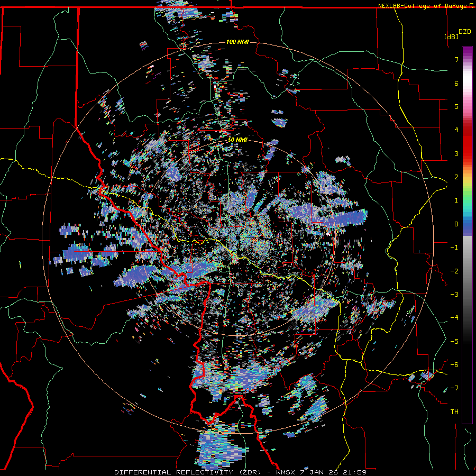Click the DZD legend title
The image size is (476, 476).
point(465,32)
